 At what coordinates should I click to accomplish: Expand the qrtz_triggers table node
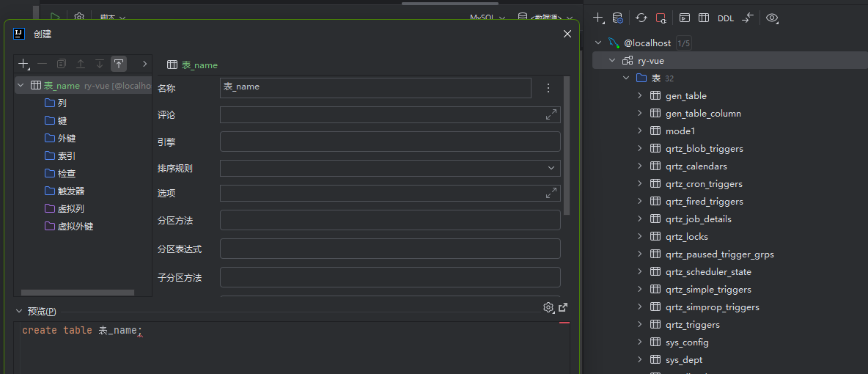coord(640,325)
